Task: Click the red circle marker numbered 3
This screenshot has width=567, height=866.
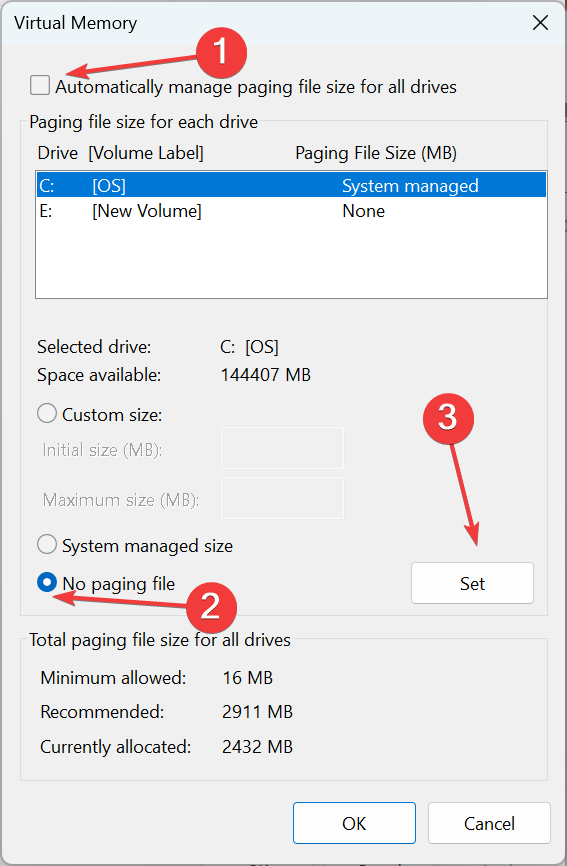Action: (x=448, y=419)
